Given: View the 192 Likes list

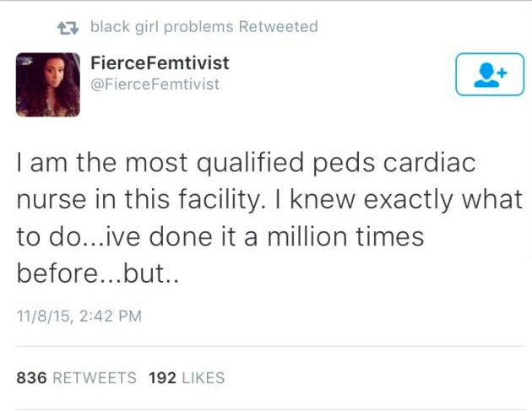Looking at the screenshot, I should [187, 378].
